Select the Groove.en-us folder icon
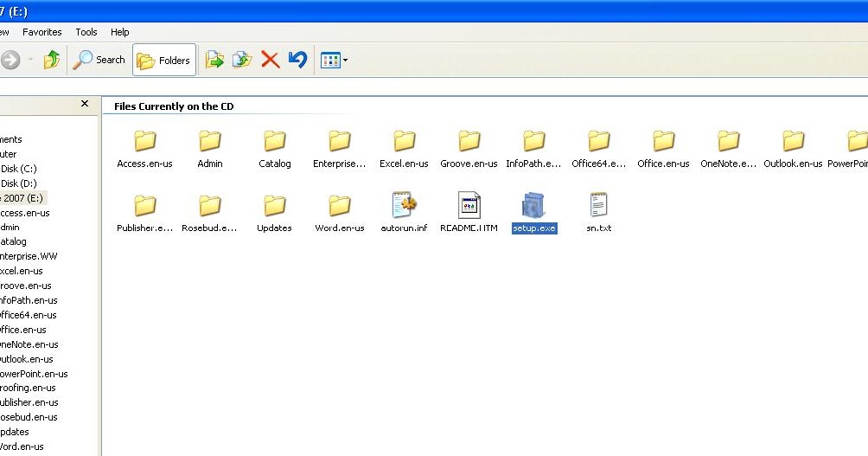The image size is (868, 456). click(x=469, y=141)
